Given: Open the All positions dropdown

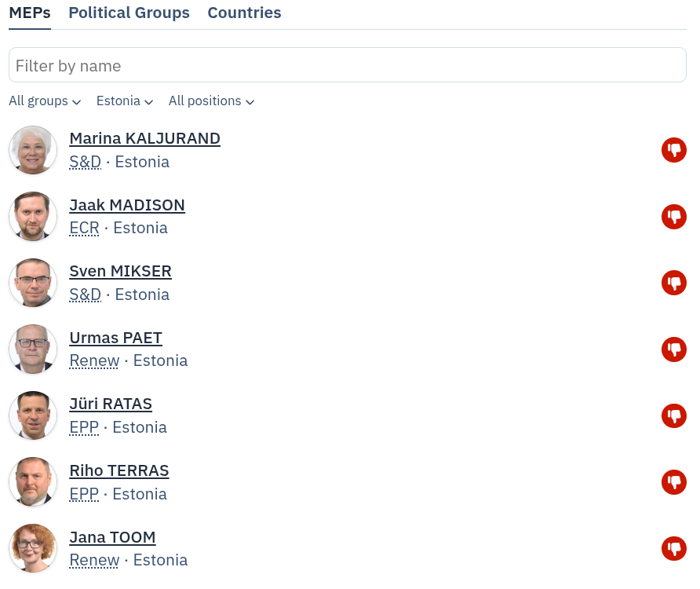Looking at the screenshot, I should [x=211, y=101].
